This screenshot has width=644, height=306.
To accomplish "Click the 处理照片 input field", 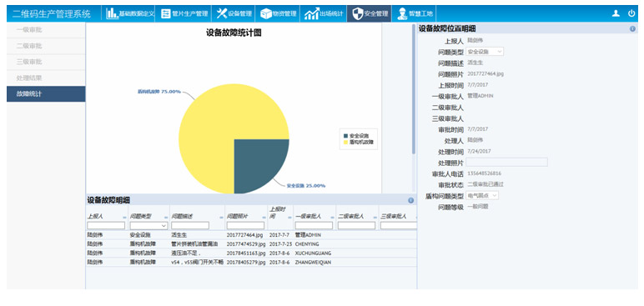I will (507, 163).
